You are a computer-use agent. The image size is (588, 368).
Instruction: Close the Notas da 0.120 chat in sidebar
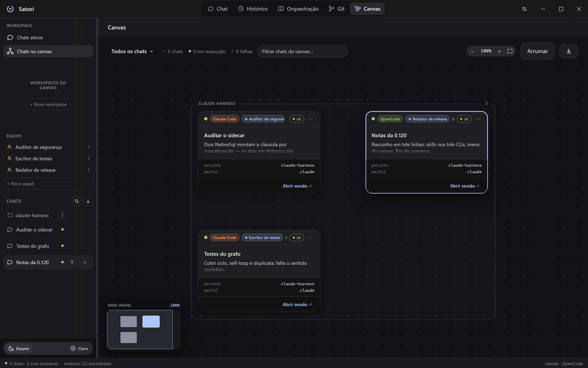coord(85,262)
